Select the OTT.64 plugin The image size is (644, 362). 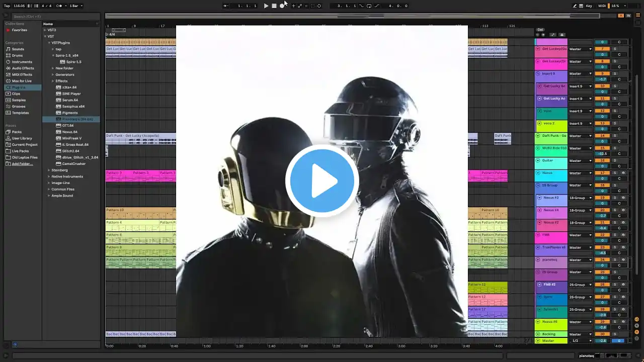click(x=68, y=126)
